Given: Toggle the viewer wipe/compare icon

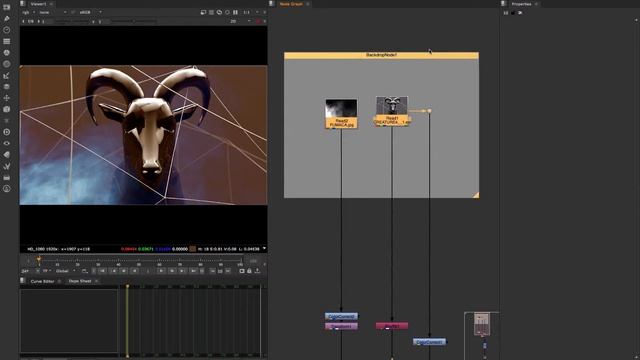Looking at the screenshot, I should click(x=203, y=13).
